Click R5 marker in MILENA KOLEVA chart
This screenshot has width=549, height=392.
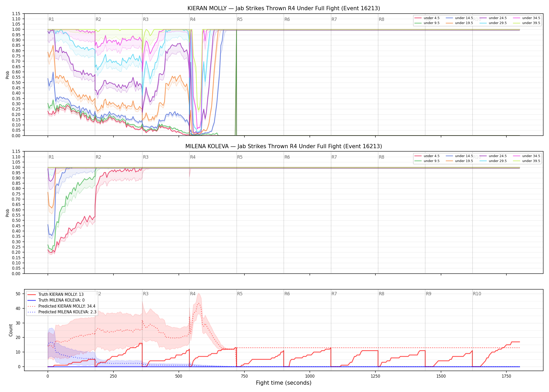(x=240, y=157)
